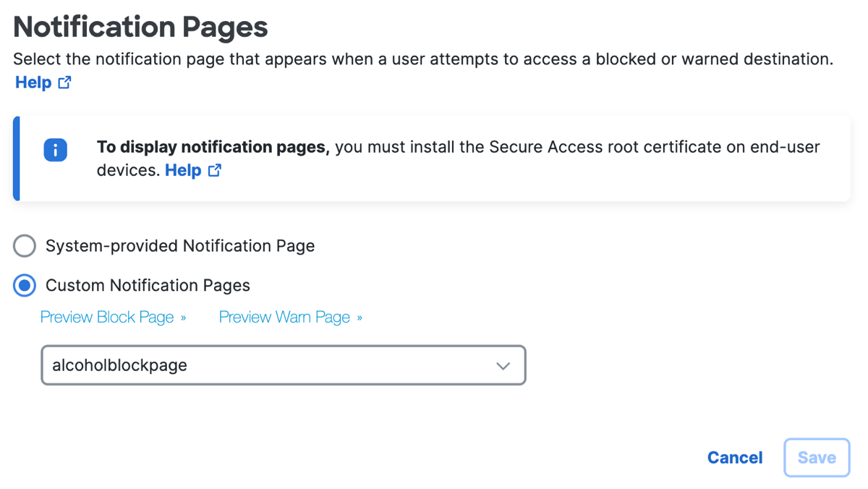
Task: Open the Preview Warn Page link
Action: pos(284,318)
